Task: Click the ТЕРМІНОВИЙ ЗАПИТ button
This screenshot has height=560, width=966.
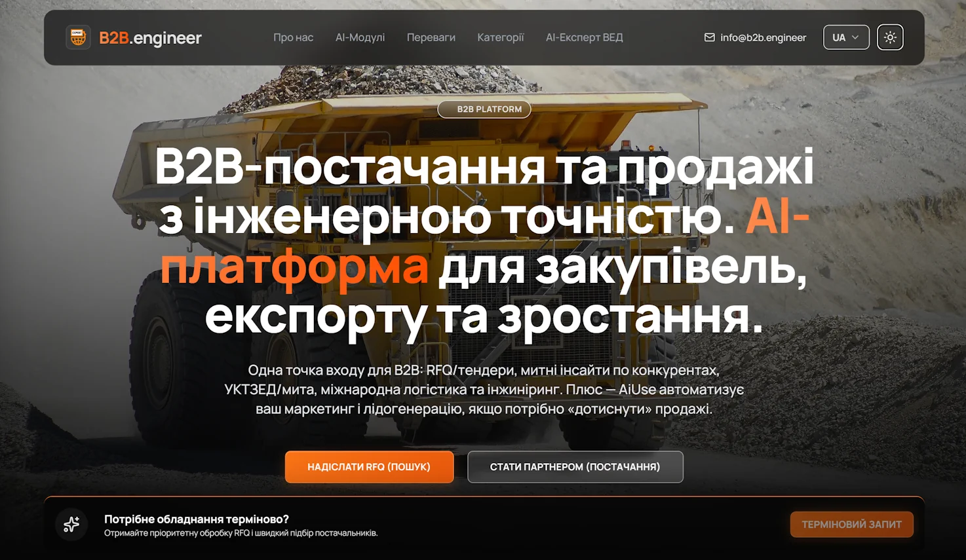Action: coord(851,524)
